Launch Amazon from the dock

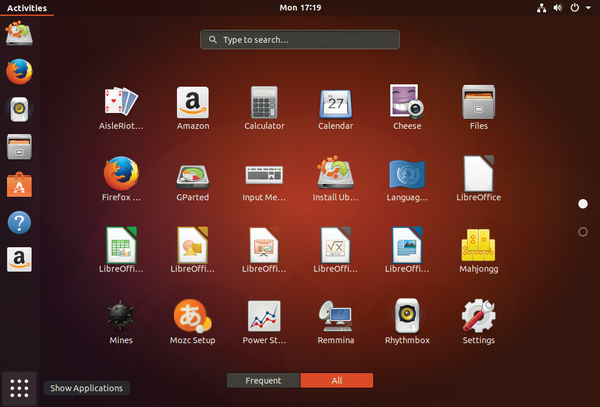(x=19, y=259)
